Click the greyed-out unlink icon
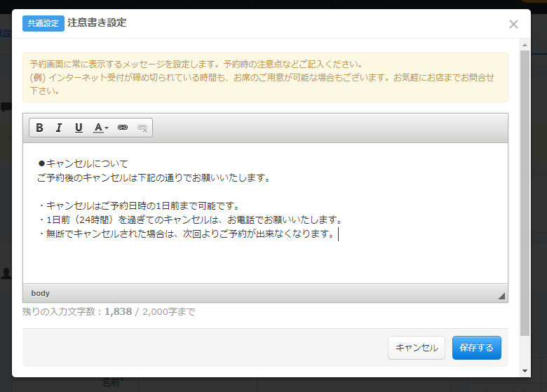The width and height of the screenshot is (547, 392). tap(142, 128)
